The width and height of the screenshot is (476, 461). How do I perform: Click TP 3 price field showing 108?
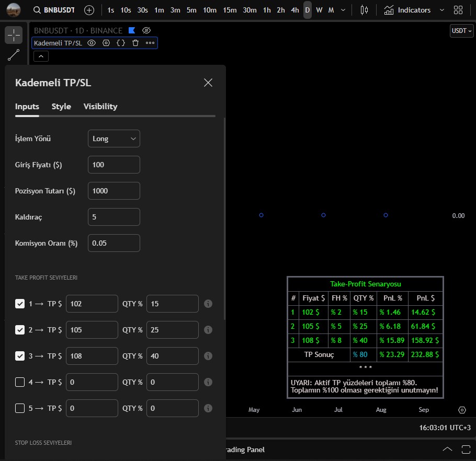(92, 356)
